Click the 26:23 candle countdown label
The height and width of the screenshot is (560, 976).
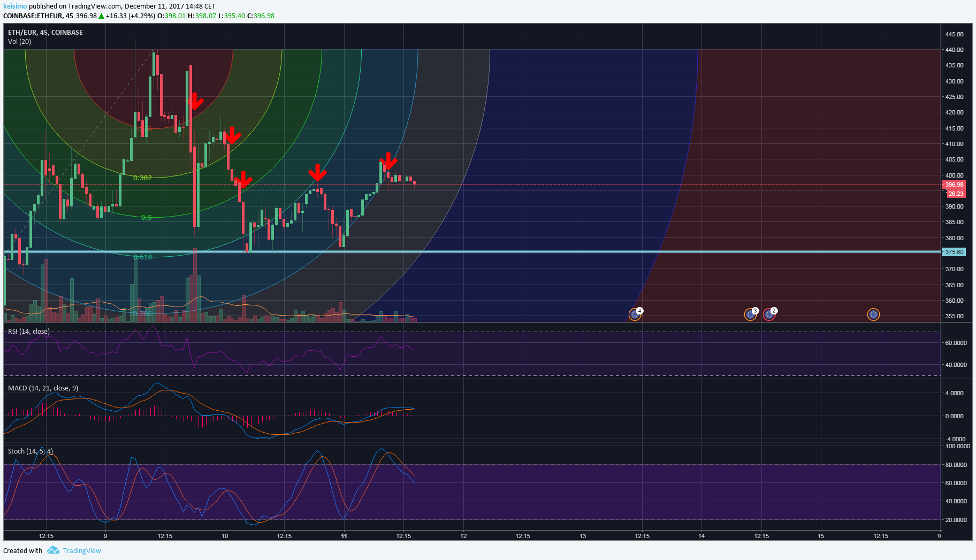(x=956, y=194)
